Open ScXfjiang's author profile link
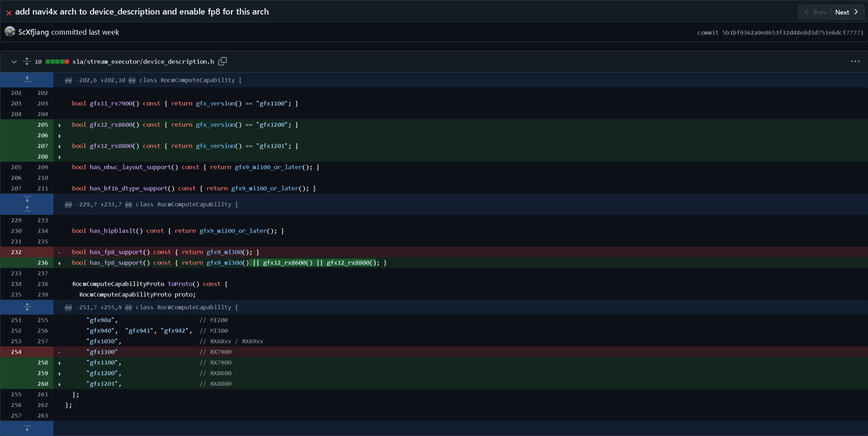The height and width of the screenshot is (436, 868). [33, 32]
